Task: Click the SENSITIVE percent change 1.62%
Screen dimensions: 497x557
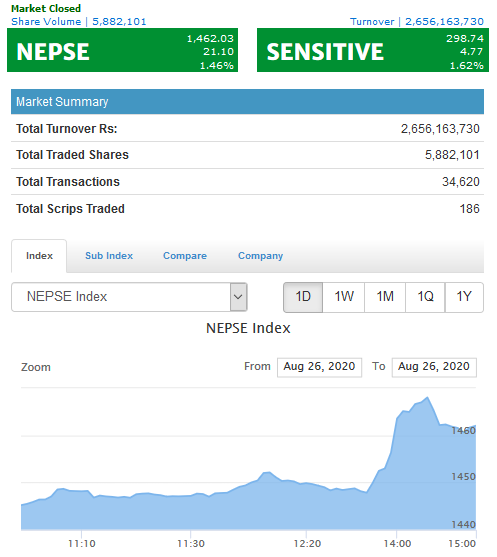Action: click(x=466, y=66)
